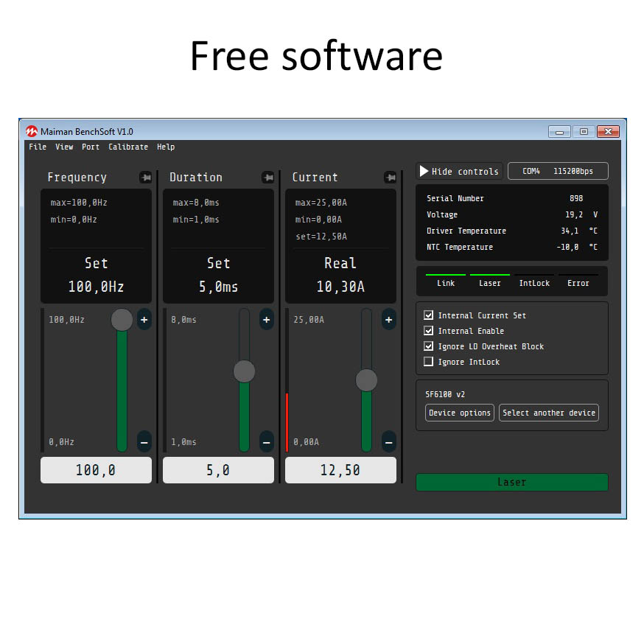The height and width of the screenshot is (644, 644).
Task: Decrease Current with the minus button
Action: click(389, 442)
